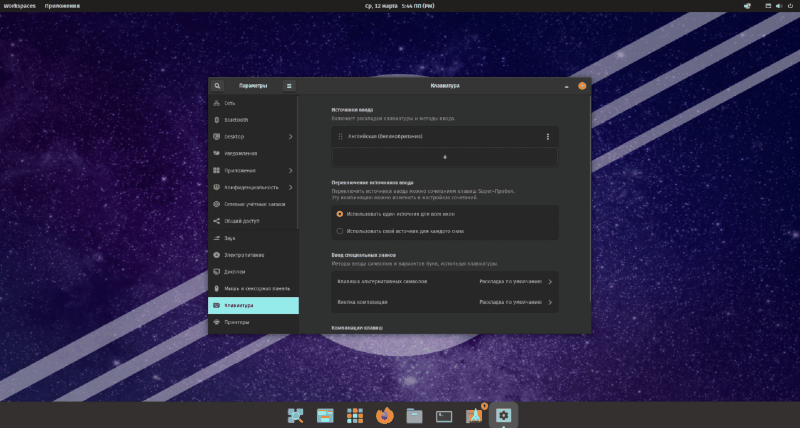Click the Сеть network icon
This screenshot has height=428, width=800.
[216, 103]
